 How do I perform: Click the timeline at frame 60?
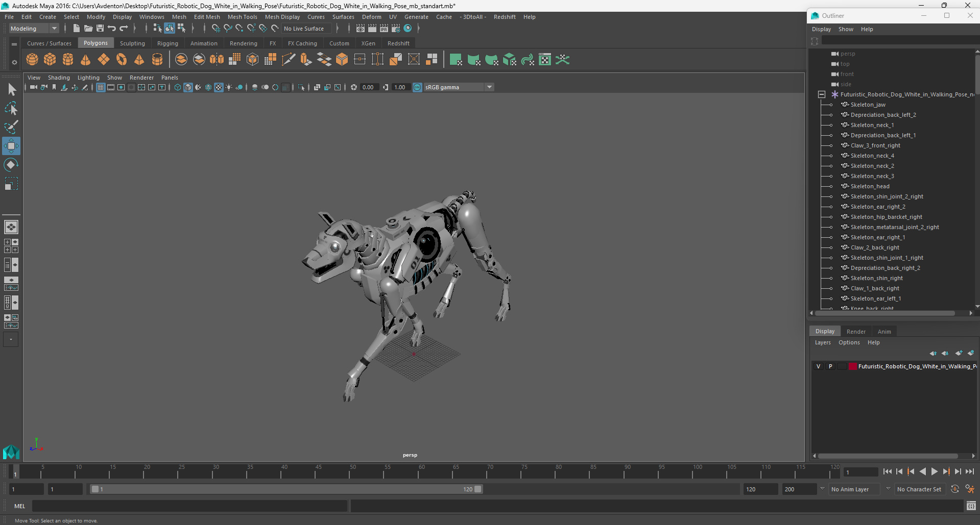[x=418, y=472]
